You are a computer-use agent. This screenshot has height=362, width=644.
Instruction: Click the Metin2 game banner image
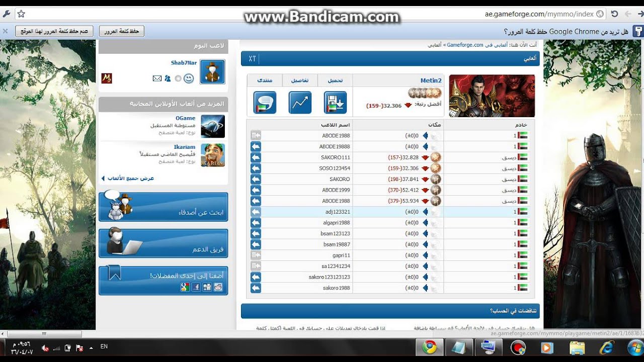[492, 96]
